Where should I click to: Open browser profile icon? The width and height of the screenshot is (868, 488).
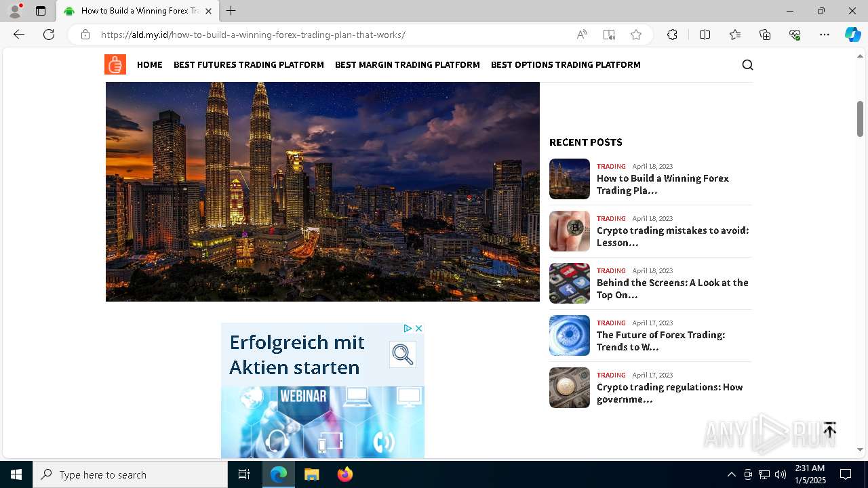[15, 11]
